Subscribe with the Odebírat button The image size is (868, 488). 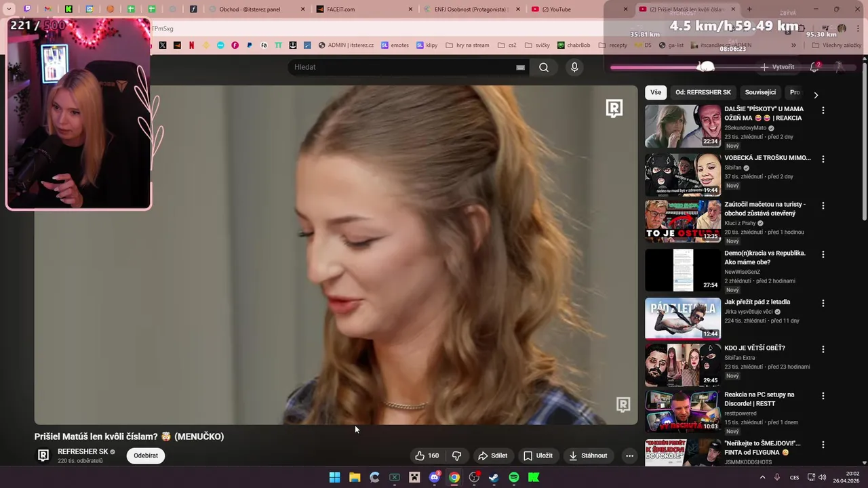(146, 455)
